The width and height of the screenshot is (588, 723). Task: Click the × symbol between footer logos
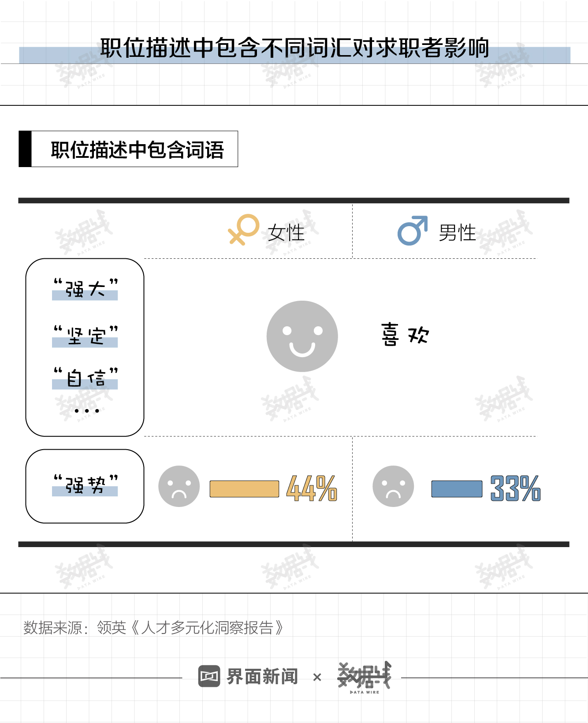[x=317, y=677]
